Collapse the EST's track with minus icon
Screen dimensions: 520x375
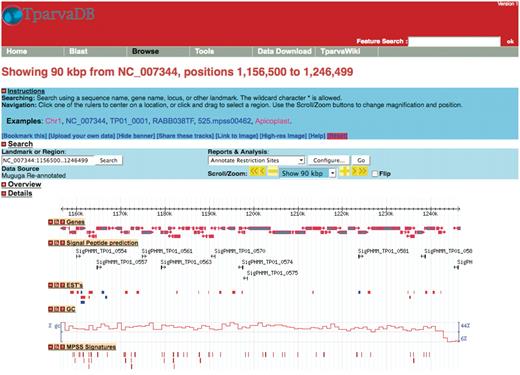pyautogui.click(x=51, y=285)
